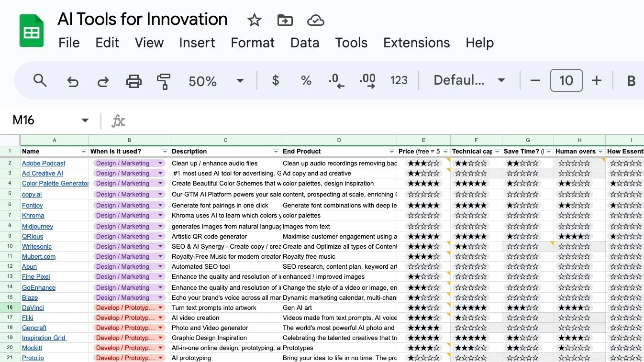
Task: Open Develop / Prototyp dropdown for DaVinci
Action: pos(160,307)
